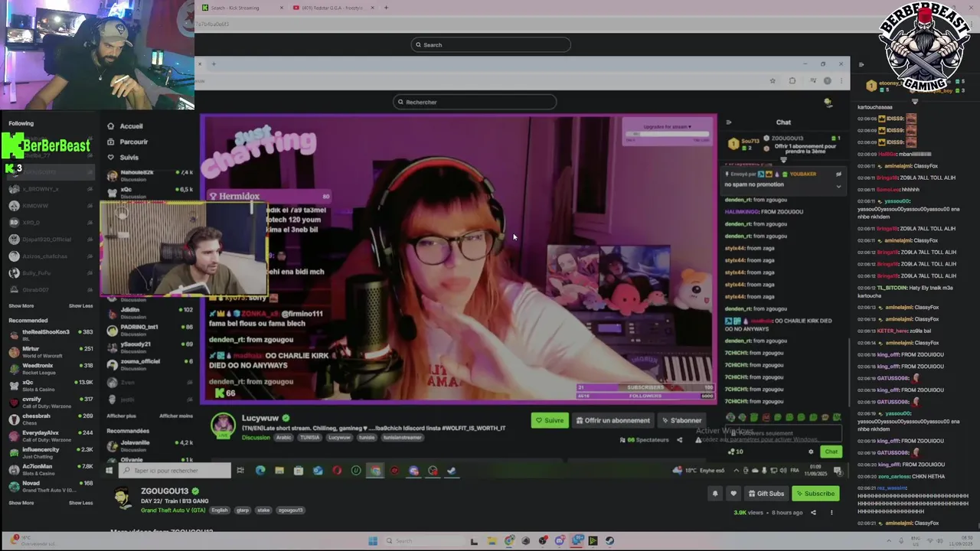The image size is (980, 551).
Task: Open chessbrah channel in Recommended list
Action: (x=51, y=419)
